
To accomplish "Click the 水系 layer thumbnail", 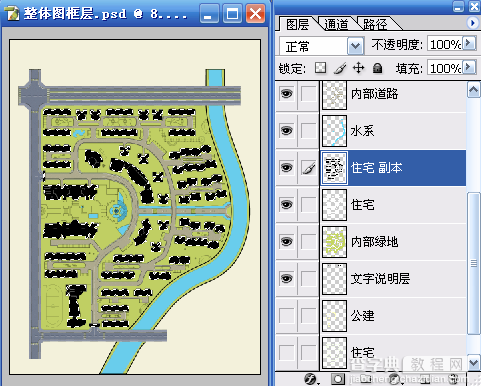I will click(x=334, y=131).
